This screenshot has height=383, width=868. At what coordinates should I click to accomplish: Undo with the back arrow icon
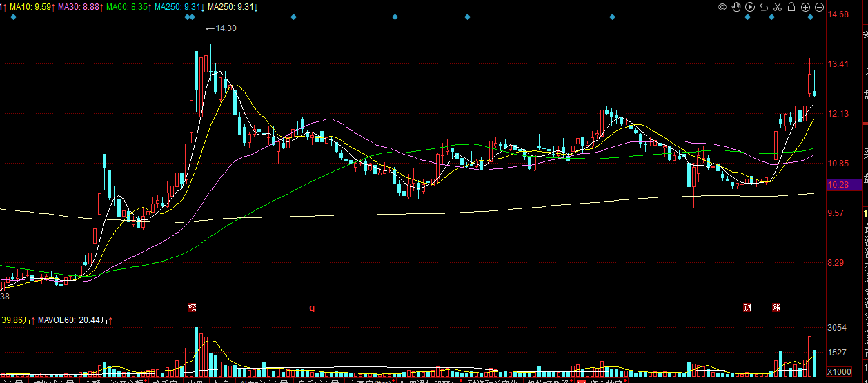(x=763, y=7)
